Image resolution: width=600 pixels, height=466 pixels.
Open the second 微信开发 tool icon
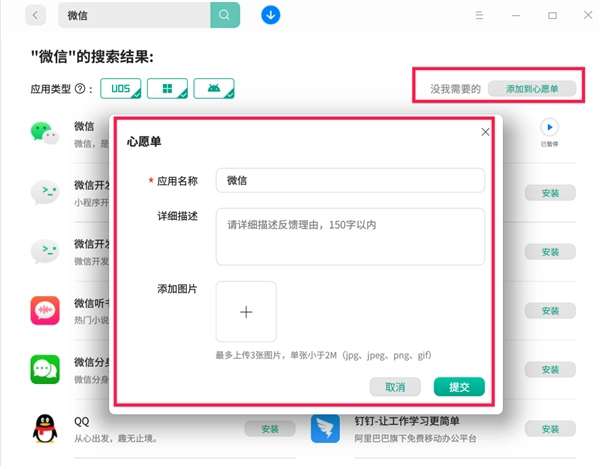click(x=45, y=251)
